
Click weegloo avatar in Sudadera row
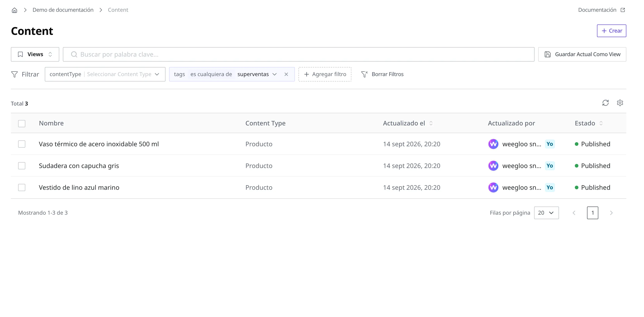493,166
